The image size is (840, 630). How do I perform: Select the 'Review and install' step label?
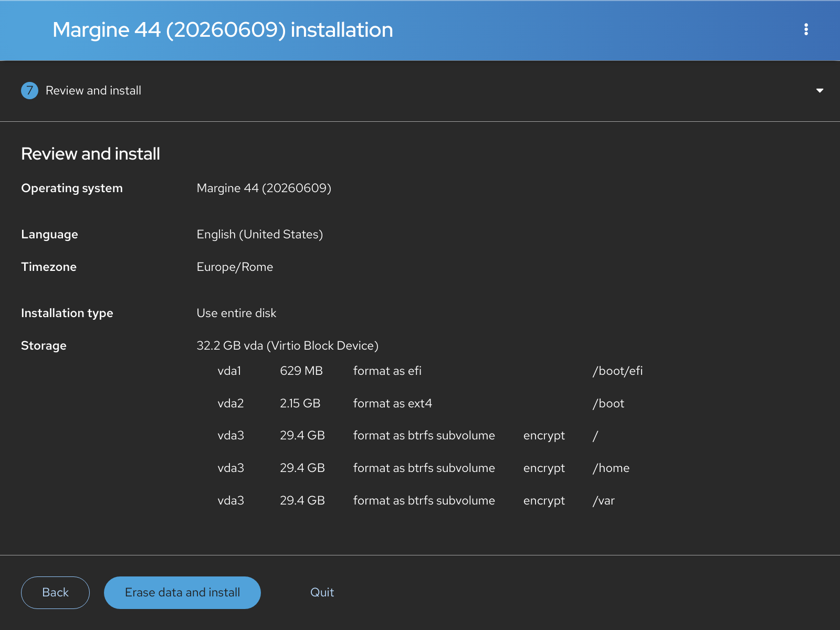pos(93,90)
